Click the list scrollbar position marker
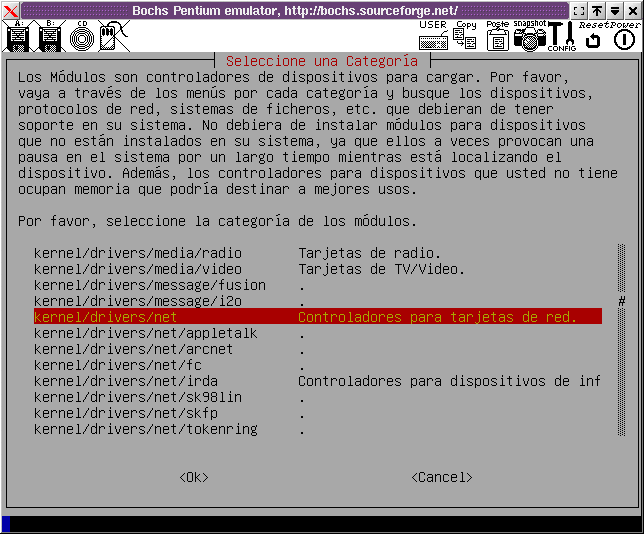This screenshot has height=534, width=644. (x=621, y=301)
